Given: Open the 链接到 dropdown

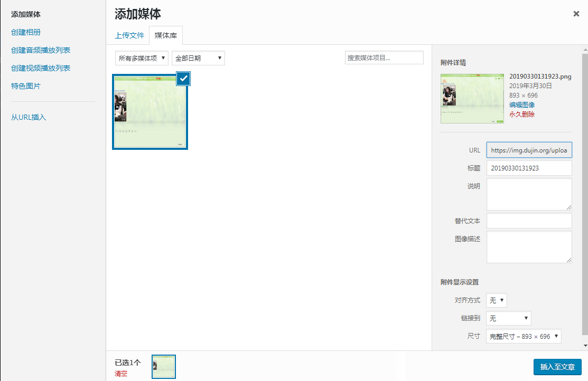Looking at the screenshot, I should tap(509, 318).
